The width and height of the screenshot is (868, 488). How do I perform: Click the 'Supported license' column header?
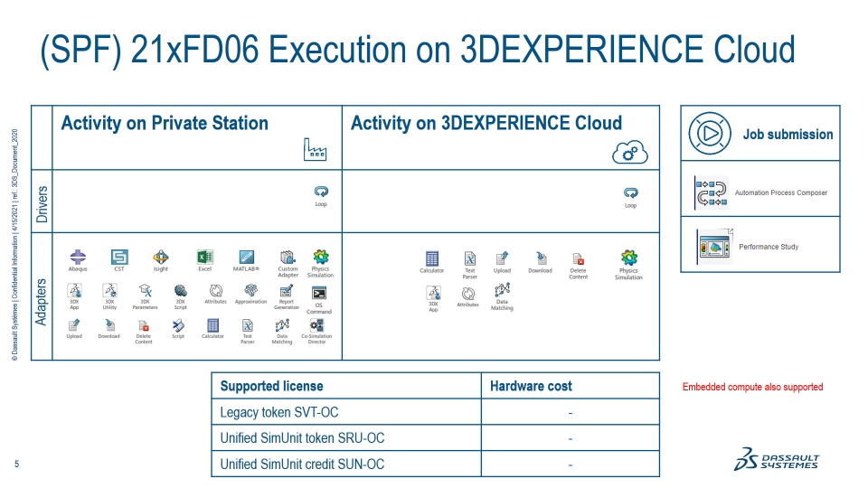[272, 386]
